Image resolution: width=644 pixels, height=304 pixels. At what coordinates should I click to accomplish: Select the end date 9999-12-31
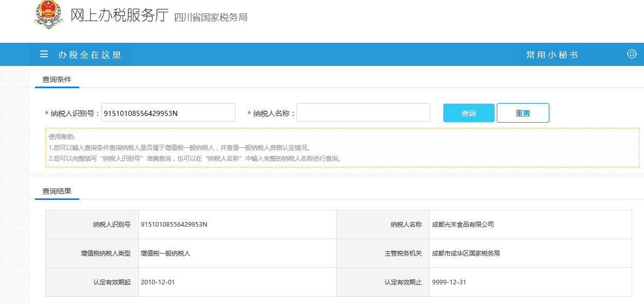point(449,282)
